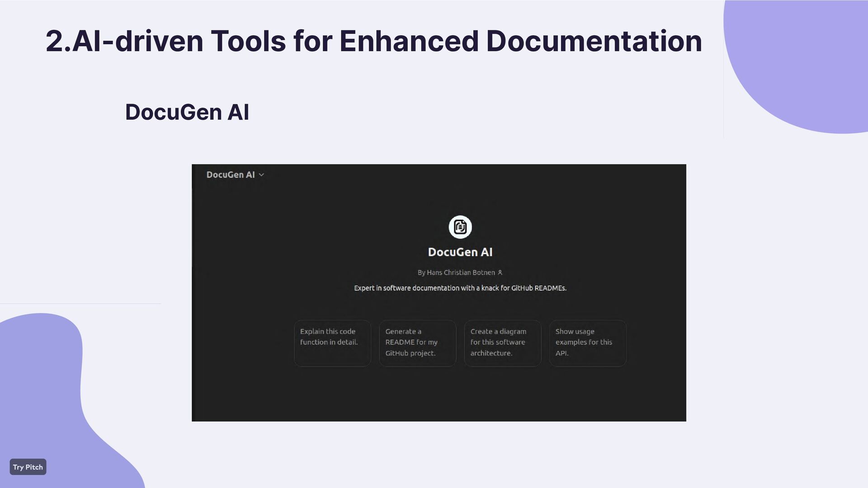The width and height of the screenshot is (868, 488).
Task: Click the word 'READMEs' in the description line
Action: tap(550, 288)
